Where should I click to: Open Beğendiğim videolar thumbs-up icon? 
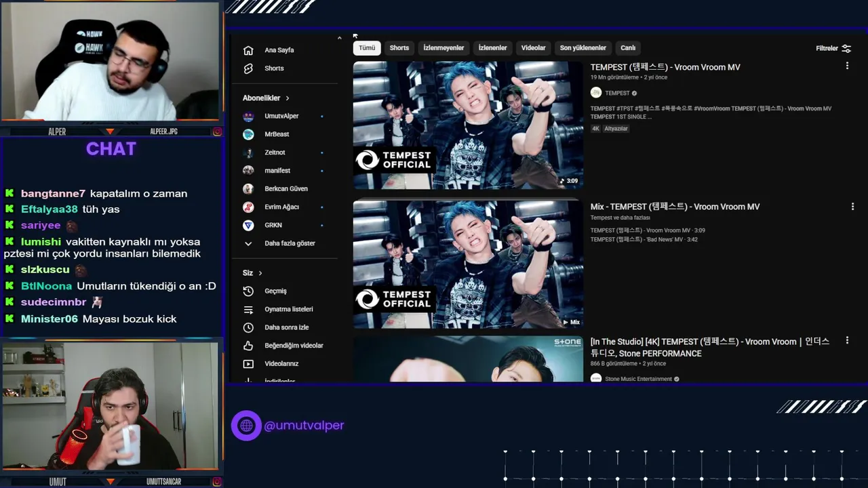(248, 346)
